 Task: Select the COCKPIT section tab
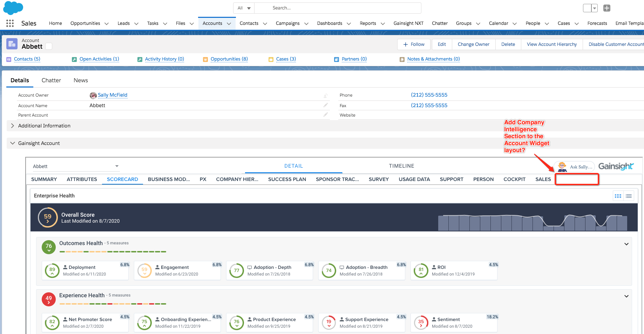(x=514, y=179)
